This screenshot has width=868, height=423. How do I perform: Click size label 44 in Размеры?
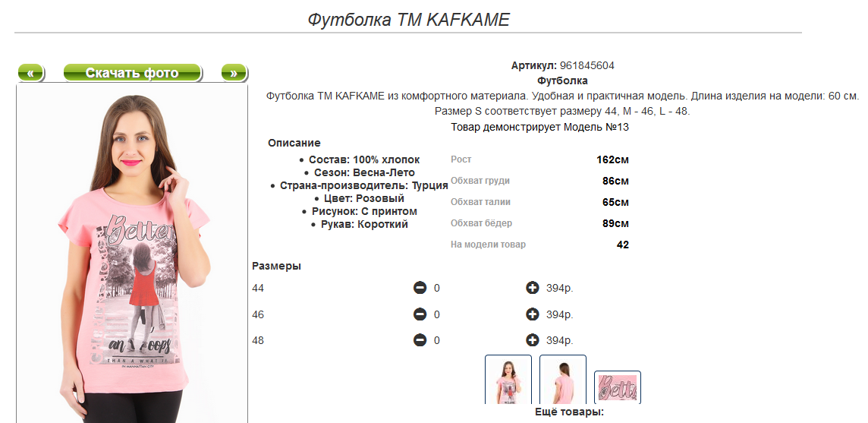(258, 289)
